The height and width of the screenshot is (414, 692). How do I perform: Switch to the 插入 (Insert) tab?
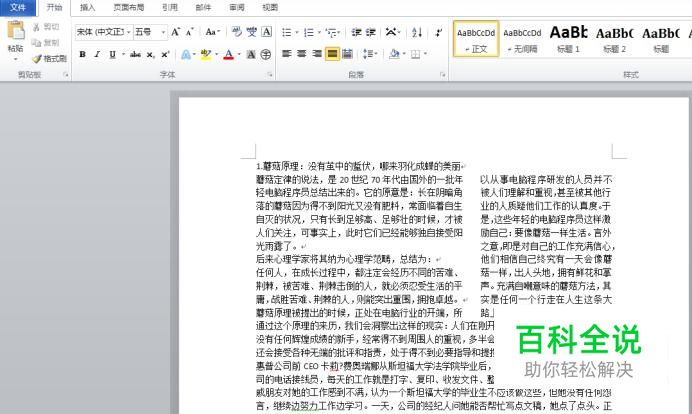[88, 7]
